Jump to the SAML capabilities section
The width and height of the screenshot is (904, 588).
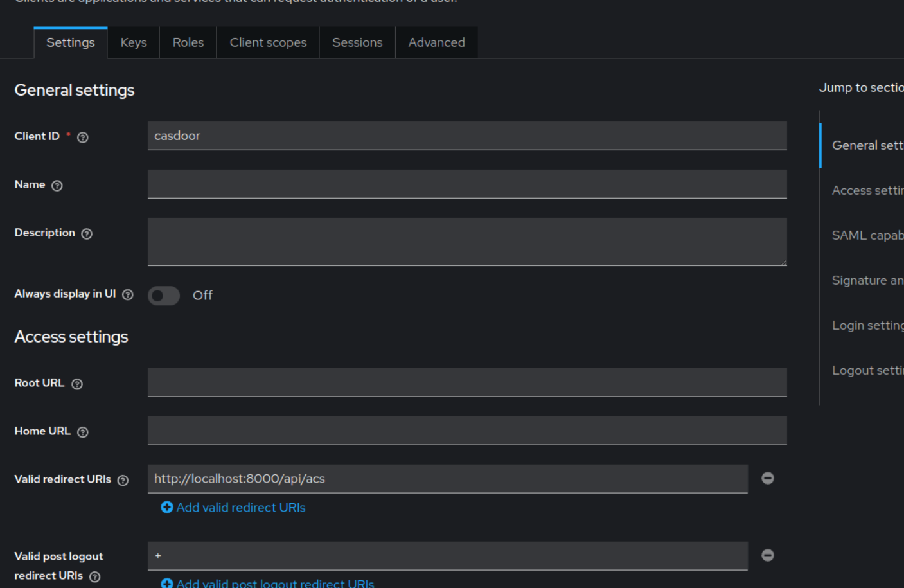tap(867, 235)
